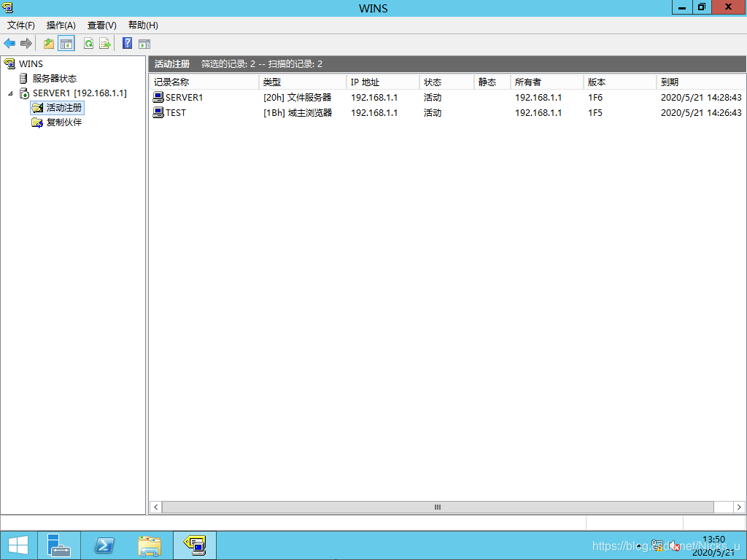This screenshot has height=560, width=747.
Task: Click the Replication Partners folder icon
Action: 37,122
